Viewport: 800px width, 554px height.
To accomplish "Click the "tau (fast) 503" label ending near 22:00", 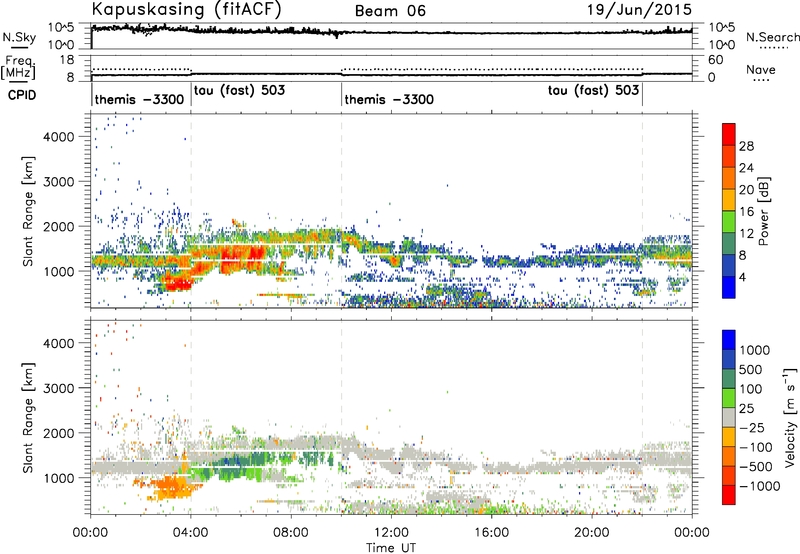I will coord(594,90).
